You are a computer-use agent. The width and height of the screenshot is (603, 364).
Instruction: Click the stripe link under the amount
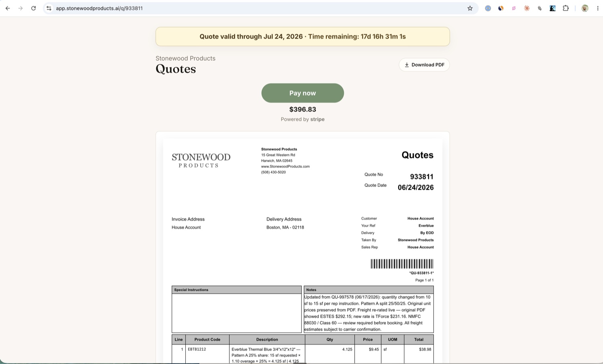(x=317, y=119)
